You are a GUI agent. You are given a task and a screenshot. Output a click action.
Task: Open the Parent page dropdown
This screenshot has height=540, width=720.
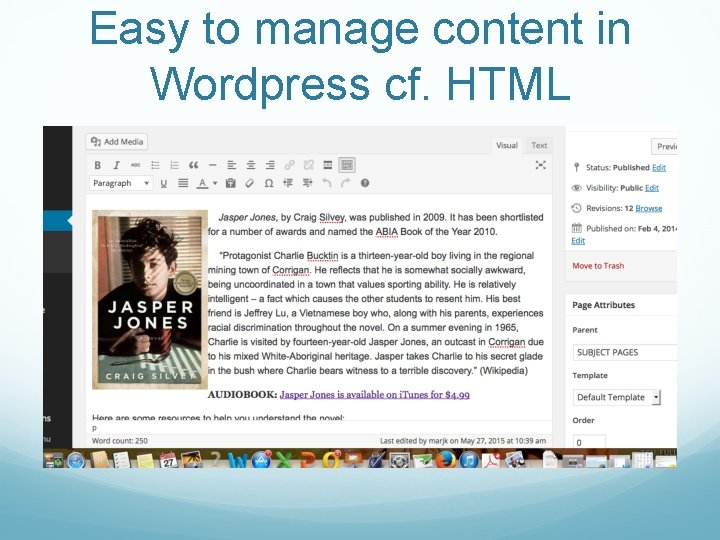click(625, 353)
